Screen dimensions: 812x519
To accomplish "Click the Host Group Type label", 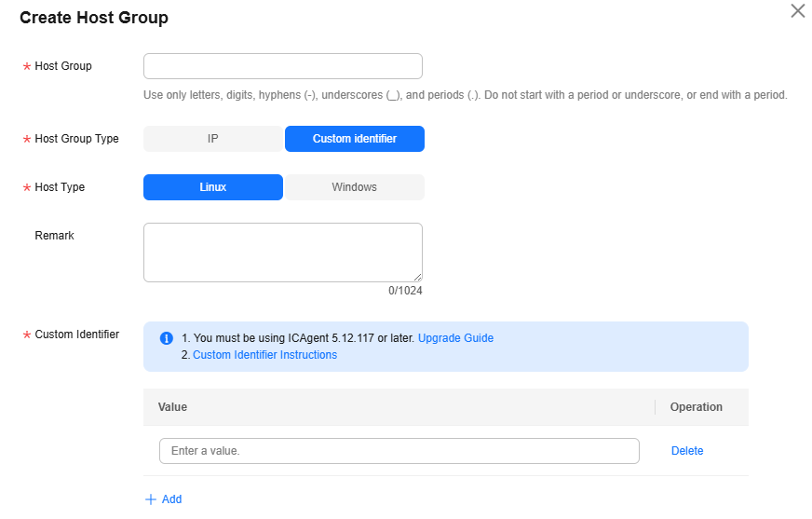I will [76, 139].
